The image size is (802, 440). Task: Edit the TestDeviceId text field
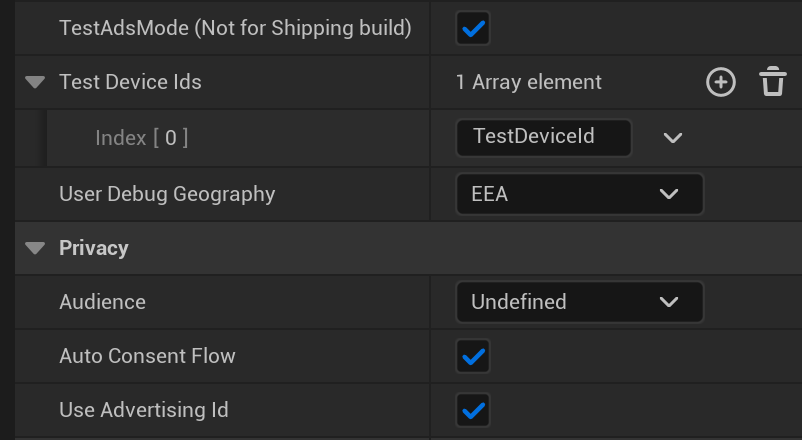544,137
